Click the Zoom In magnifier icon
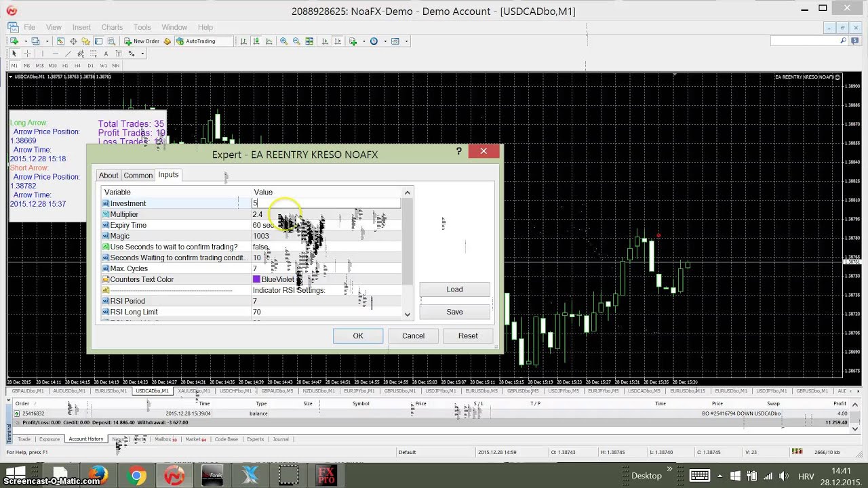 pos(283,41)
